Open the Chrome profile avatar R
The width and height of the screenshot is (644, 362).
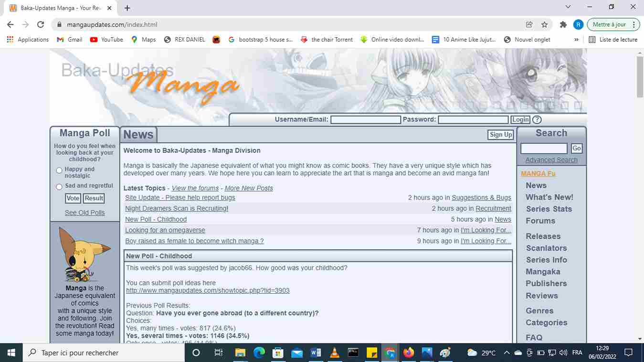tap(578, 24)
